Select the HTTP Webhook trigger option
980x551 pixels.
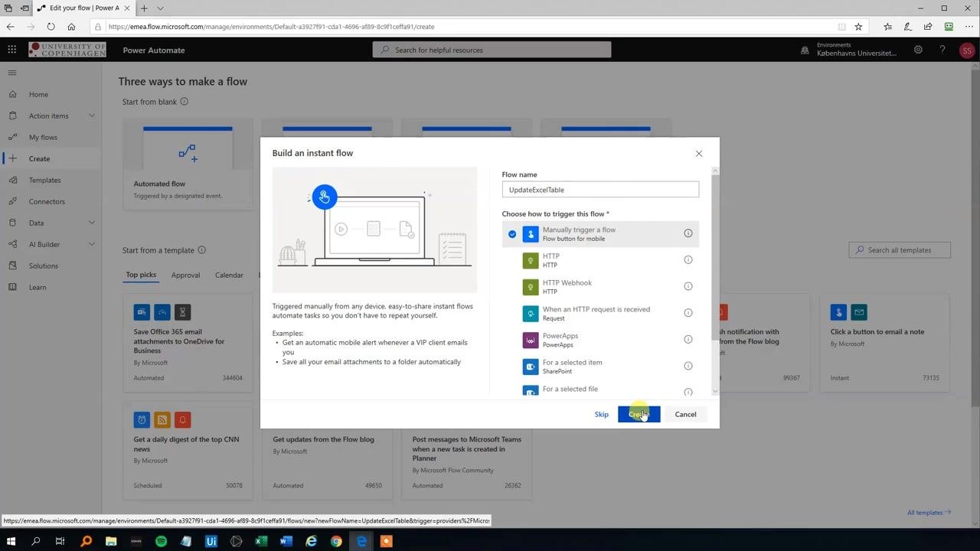point(600,286)
